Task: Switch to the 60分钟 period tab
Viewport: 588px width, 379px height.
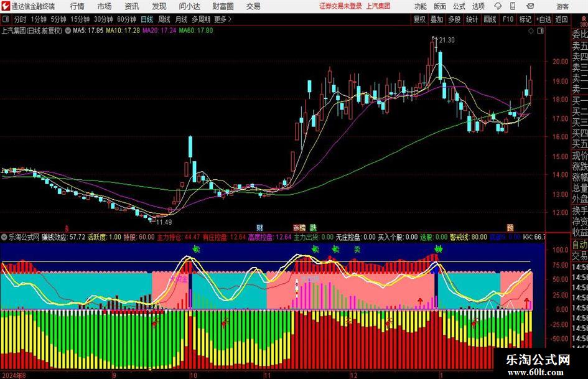Action: [x=126, y=19]
